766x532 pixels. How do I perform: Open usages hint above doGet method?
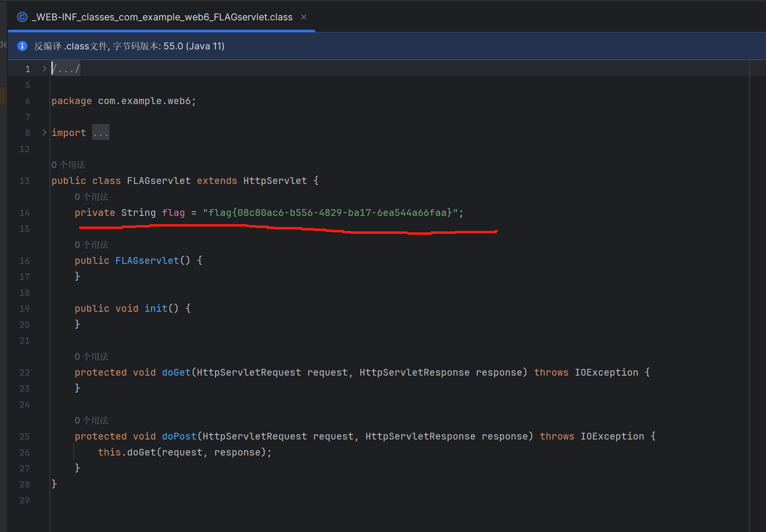click(x=92, y=357)
